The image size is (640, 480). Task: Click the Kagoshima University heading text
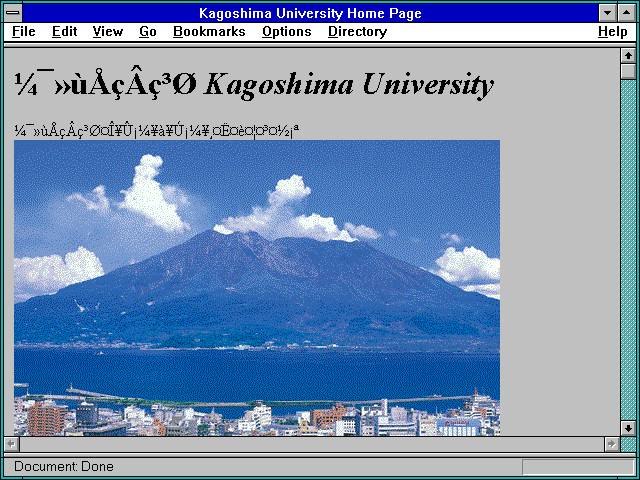(254, 84)
